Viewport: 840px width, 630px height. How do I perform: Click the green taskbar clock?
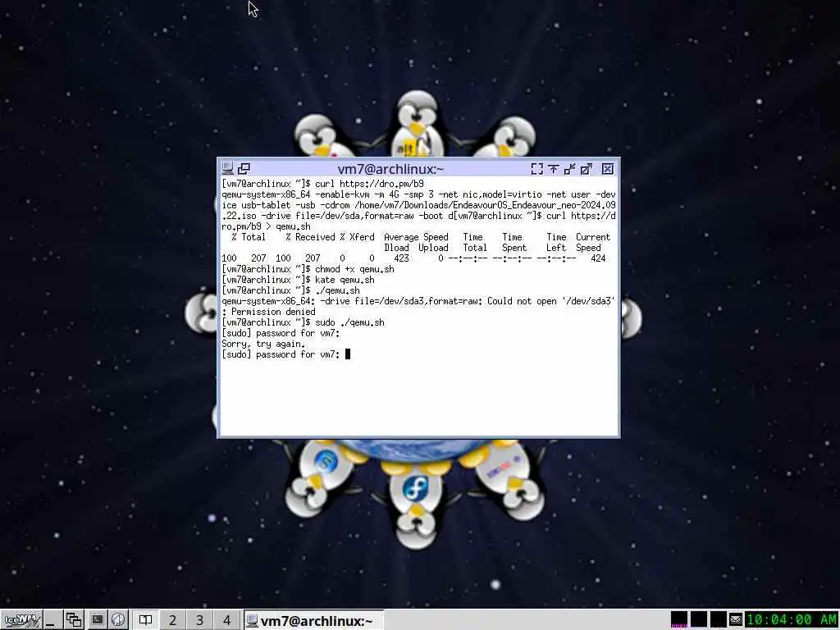point(792,620)
